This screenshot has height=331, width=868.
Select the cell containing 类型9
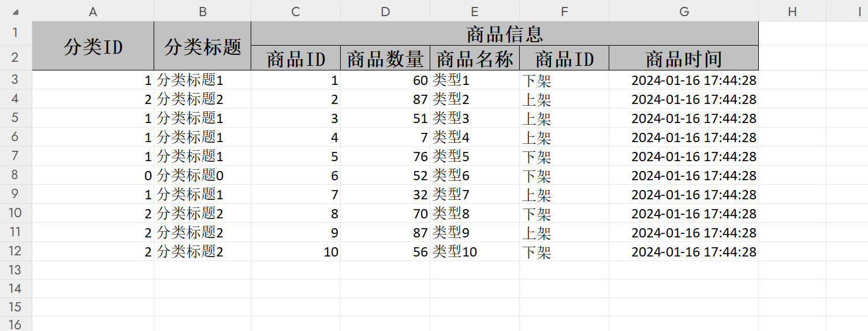475,232
